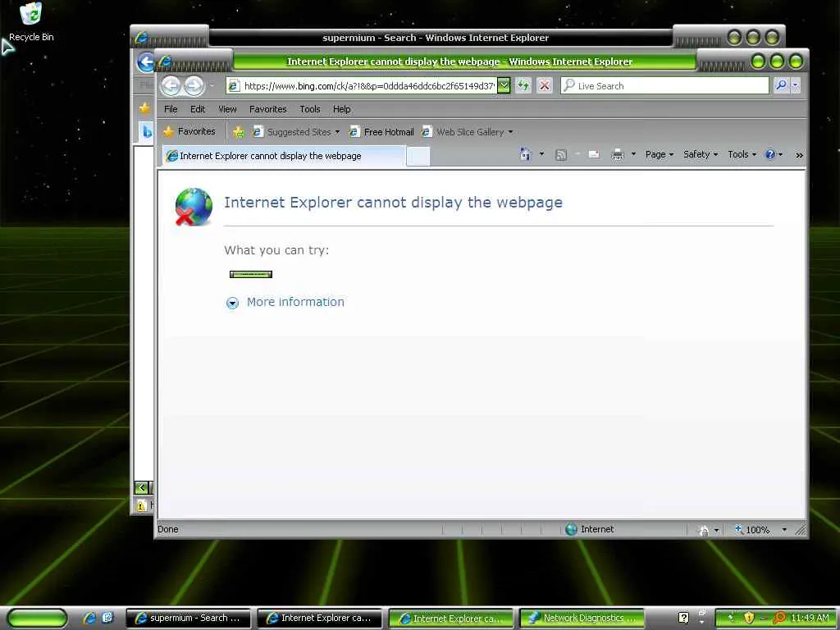Click the green button under 'What you can try'
Viewport: 840px width, 630px height.
click(x=251, y=274)
